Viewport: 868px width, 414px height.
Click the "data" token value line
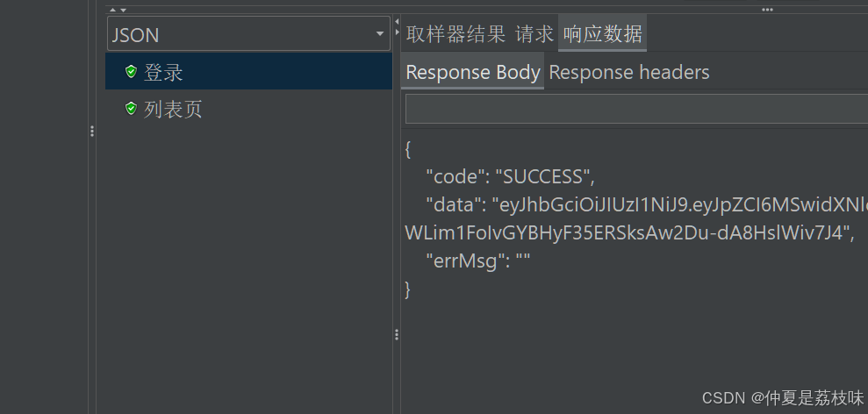[647, 204]
